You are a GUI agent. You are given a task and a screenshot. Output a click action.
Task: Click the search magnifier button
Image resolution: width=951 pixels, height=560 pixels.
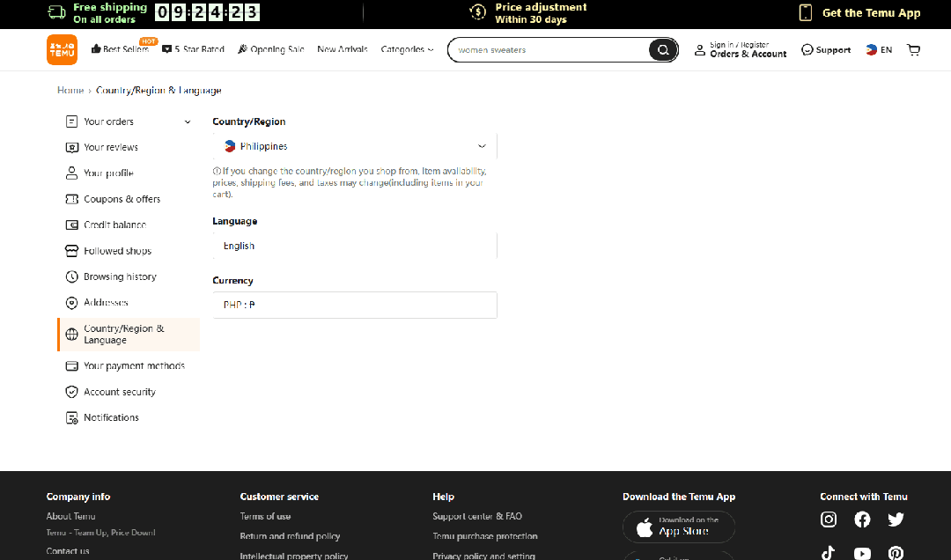click(x=663, y=50)
